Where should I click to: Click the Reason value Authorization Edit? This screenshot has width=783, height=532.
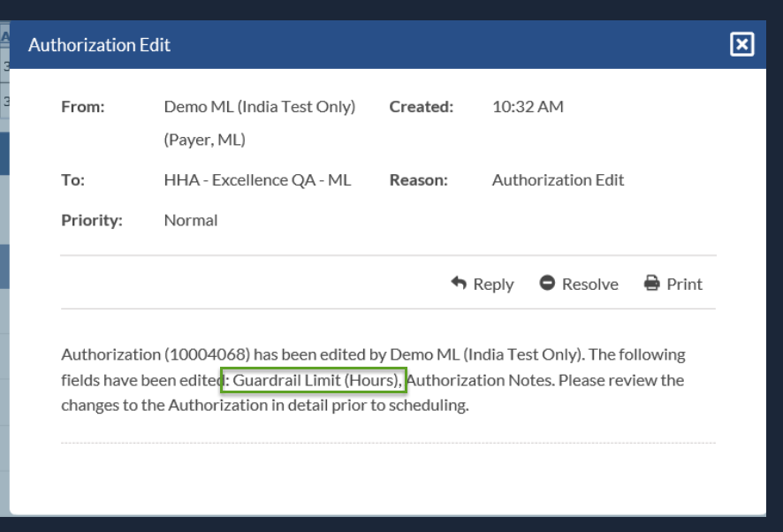(x=559, y=179)
